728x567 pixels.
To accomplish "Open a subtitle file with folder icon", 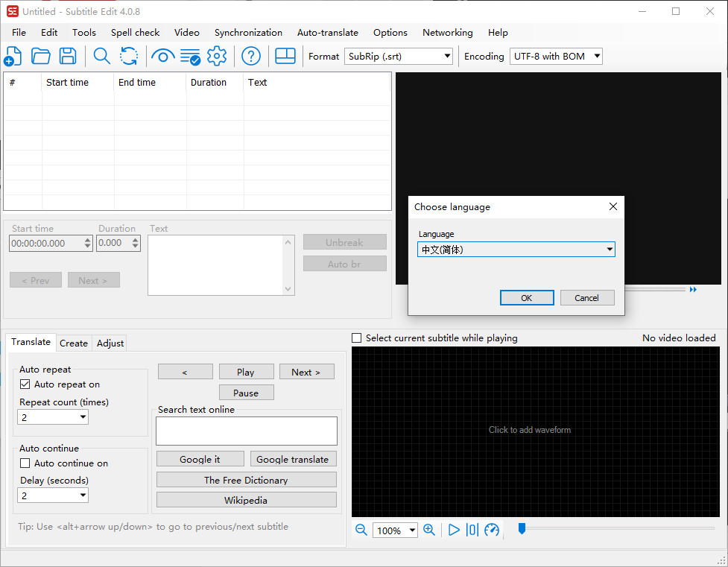I will tap(40, 56).
